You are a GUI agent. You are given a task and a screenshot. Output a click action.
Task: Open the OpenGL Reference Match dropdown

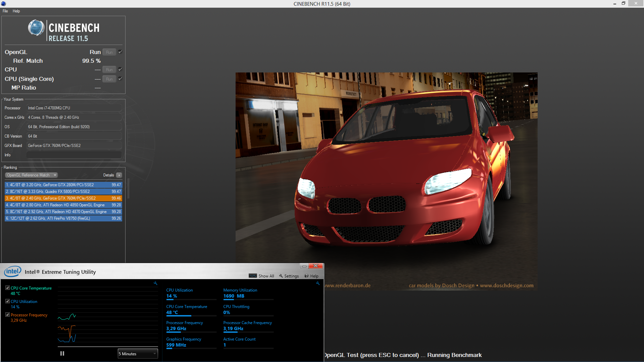(32, 175)
